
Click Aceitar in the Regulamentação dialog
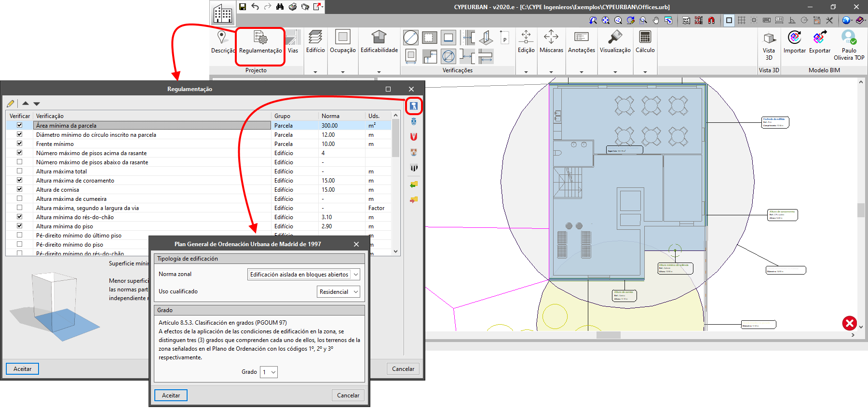(23, 369)
